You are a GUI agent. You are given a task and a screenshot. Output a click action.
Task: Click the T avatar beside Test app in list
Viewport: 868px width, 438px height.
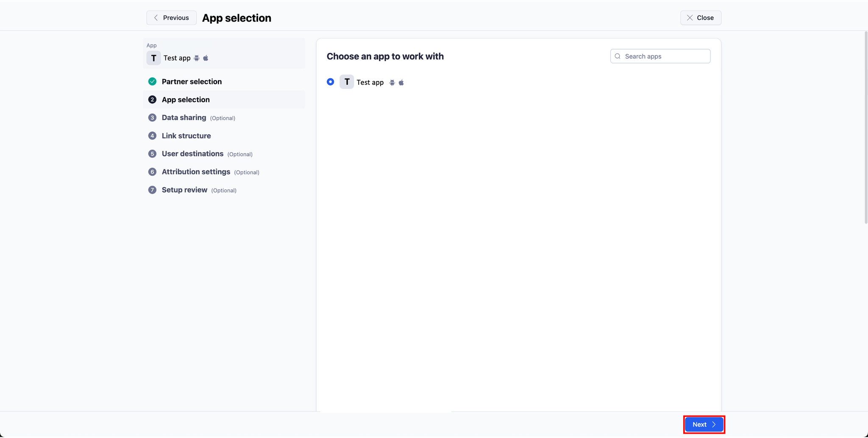(x=347, y=82)
